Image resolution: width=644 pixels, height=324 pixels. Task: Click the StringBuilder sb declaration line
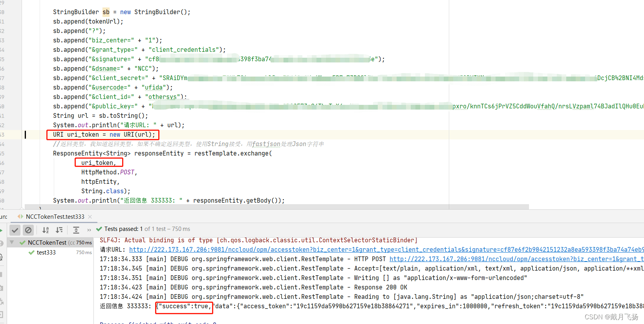[122, 12]
